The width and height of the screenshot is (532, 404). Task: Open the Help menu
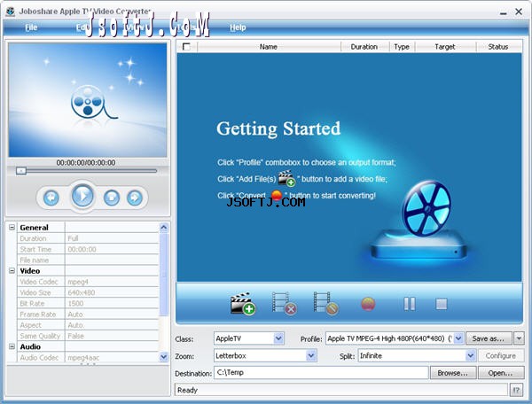tap(238, 27)
